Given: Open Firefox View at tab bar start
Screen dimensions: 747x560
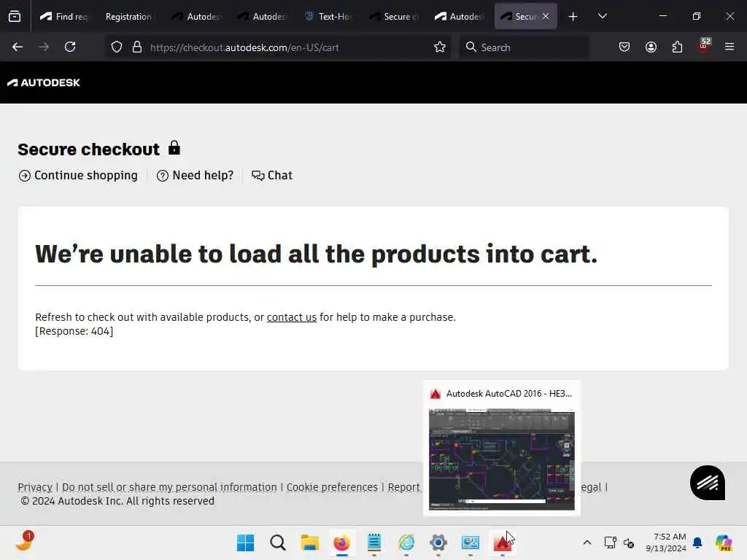Looking at the screenshot, I should [15, 16].
